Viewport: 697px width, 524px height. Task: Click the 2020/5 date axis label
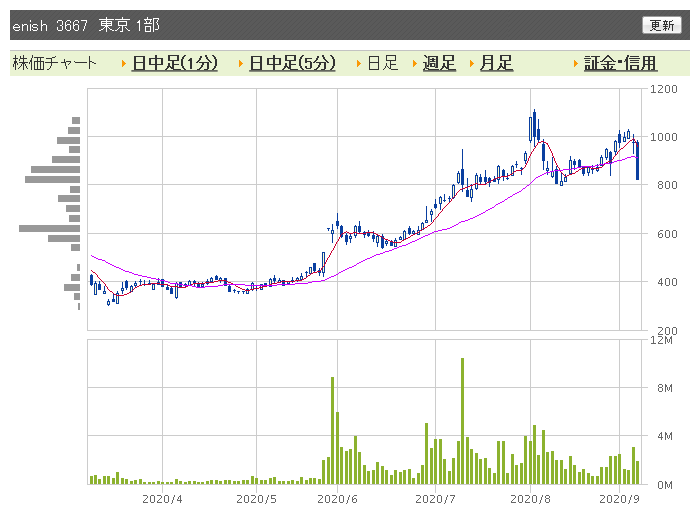click(256, 499)
